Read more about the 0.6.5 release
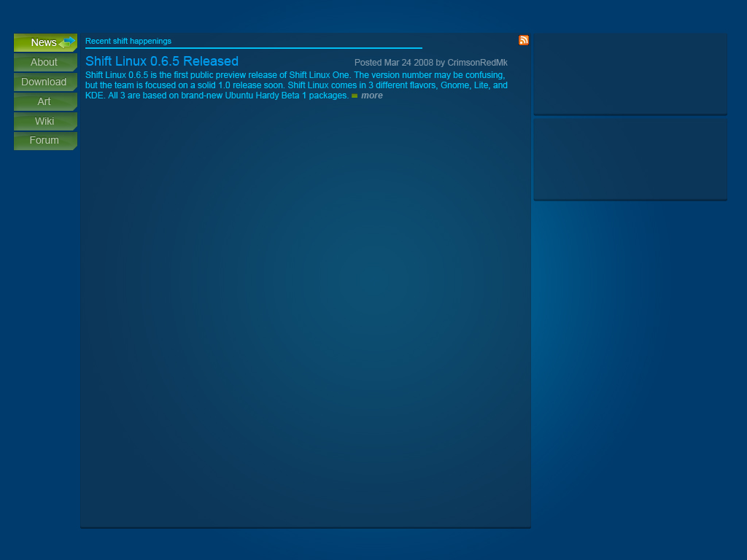747x560 pixels. point(371,96)
